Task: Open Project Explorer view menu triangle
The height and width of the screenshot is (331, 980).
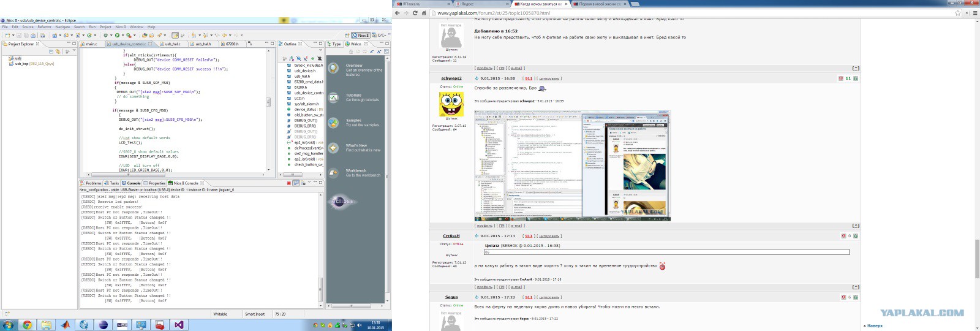Action: pyautogui.click(x=74, y=50)
